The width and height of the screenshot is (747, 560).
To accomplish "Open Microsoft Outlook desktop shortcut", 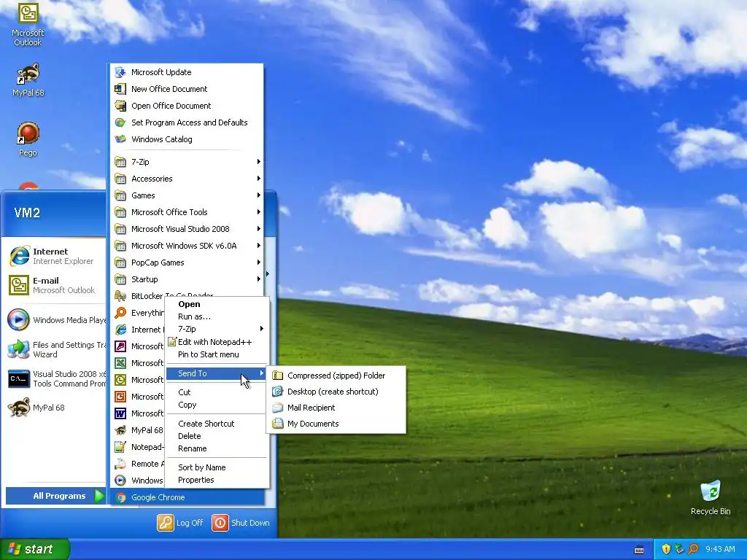I will pyautogui.click(x=28, y=25).
